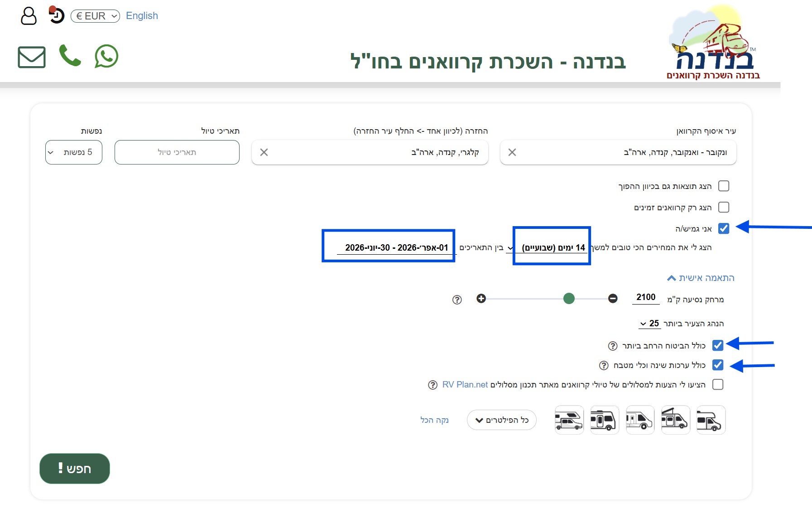
Task: Click the WhatsApp contact icon
Action: [106, 57]
